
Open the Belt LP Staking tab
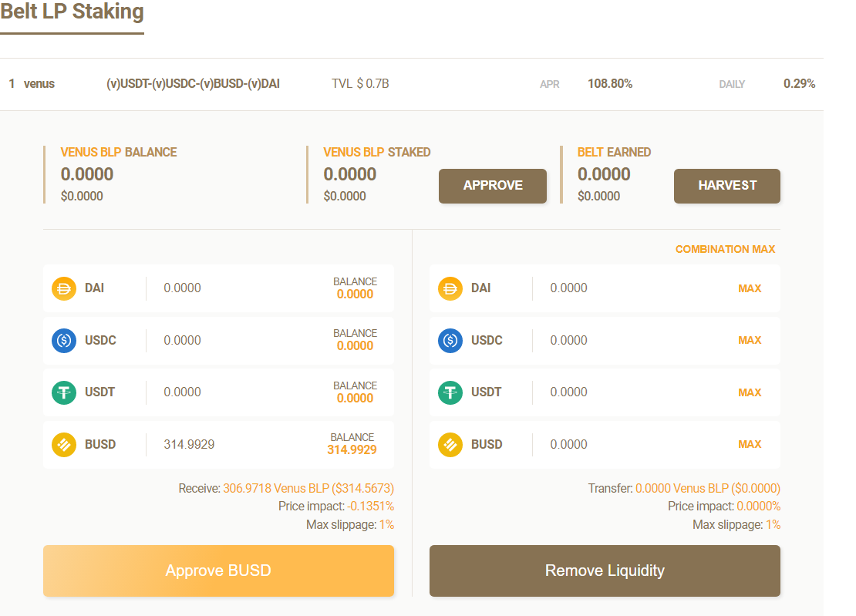(x=72, y=13)
